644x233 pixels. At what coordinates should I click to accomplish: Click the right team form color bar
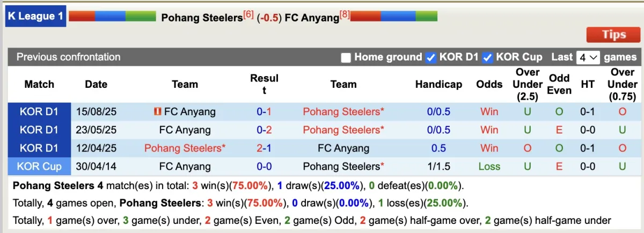point(393,17)
